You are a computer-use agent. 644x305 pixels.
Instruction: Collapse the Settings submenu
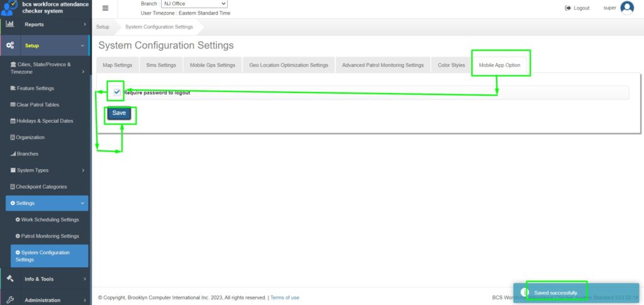(82, 203)
